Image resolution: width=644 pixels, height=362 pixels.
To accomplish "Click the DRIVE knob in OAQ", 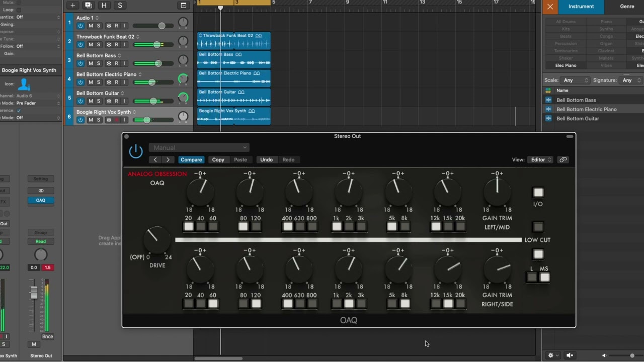I will click(156, 240).
